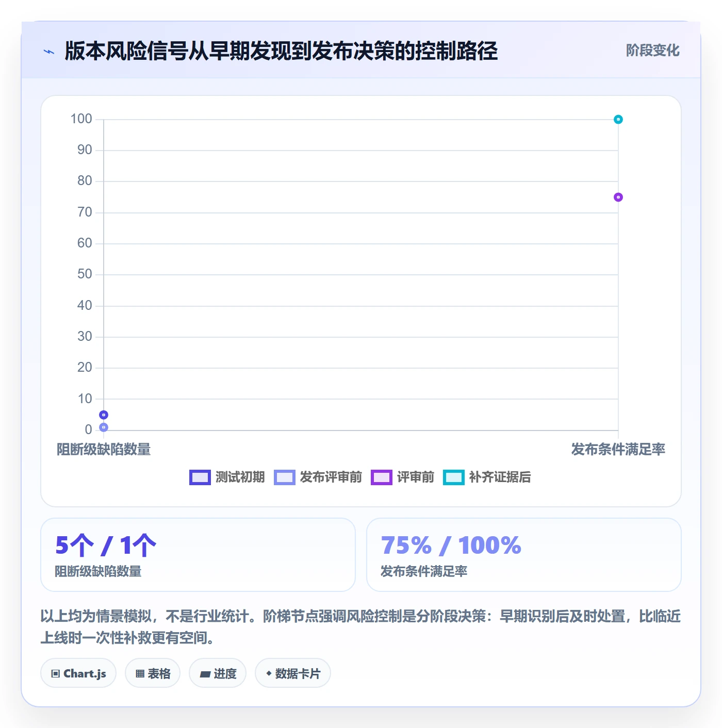
Task: Click the y-axis tick label 50
Action: coord(85,274)
